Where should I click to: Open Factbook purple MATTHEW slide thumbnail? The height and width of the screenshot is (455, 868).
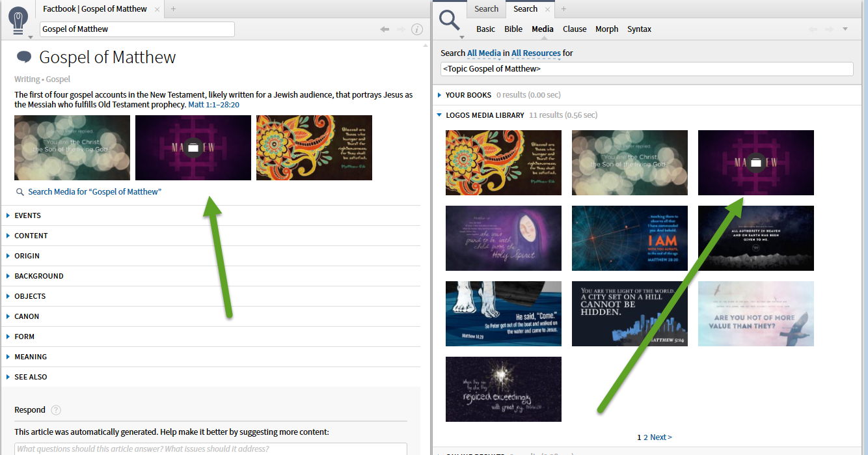tap(193, 148)
